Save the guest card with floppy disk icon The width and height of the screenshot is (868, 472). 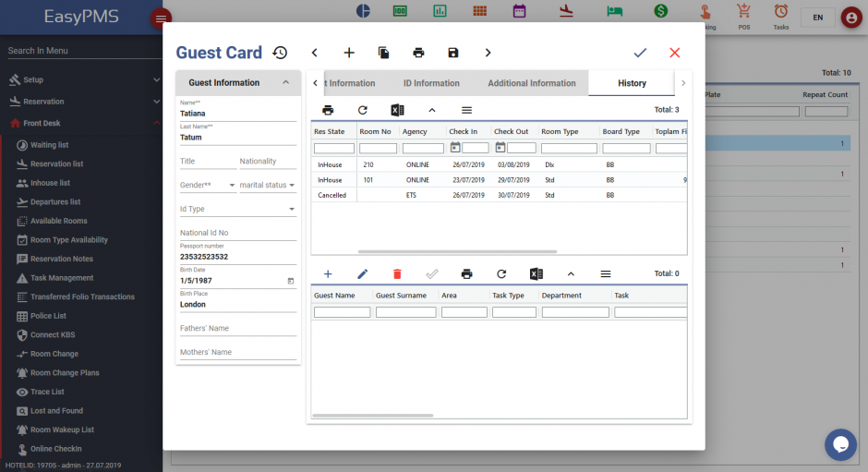(452, 54)
